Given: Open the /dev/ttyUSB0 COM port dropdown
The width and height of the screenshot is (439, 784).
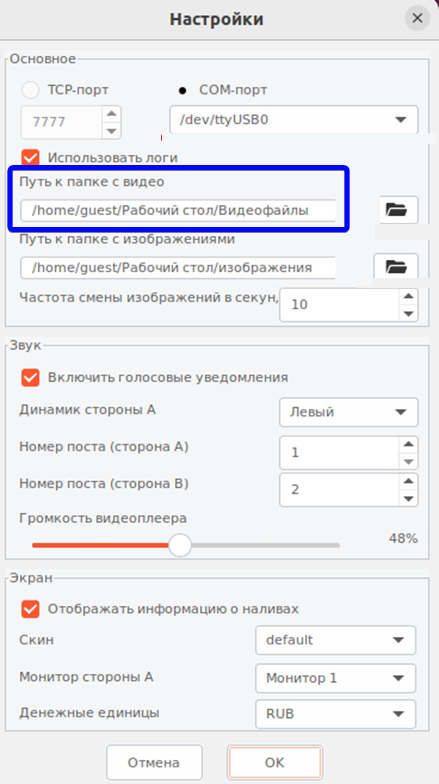Looking at the screenshot, I should pyautogui.click(x=294, y=120).
